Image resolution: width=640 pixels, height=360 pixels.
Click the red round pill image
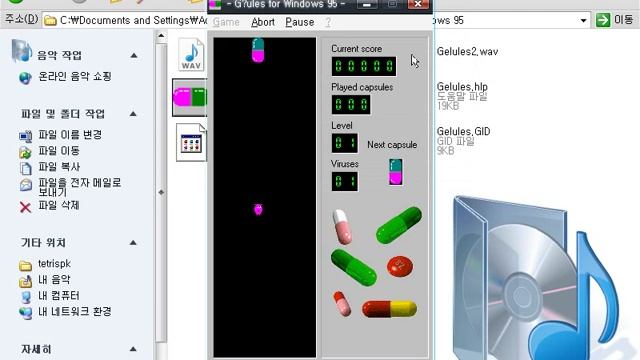click(x=400, y=267)
